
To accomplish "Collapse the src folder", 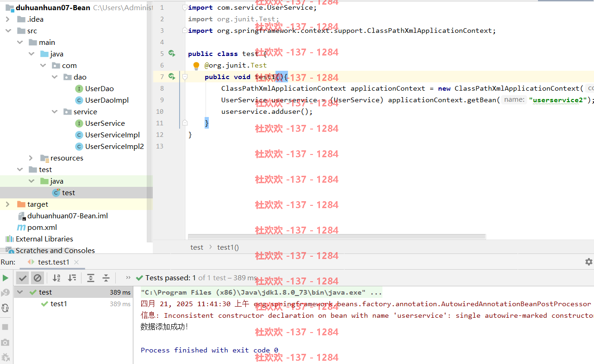I will [8, 31].
